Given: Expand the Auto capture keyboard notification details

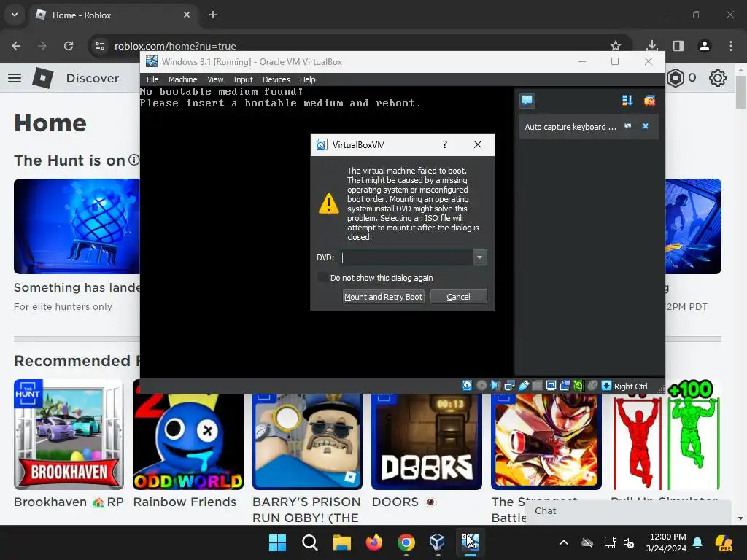Looking at the screenshot, I should tap(628, 126).
